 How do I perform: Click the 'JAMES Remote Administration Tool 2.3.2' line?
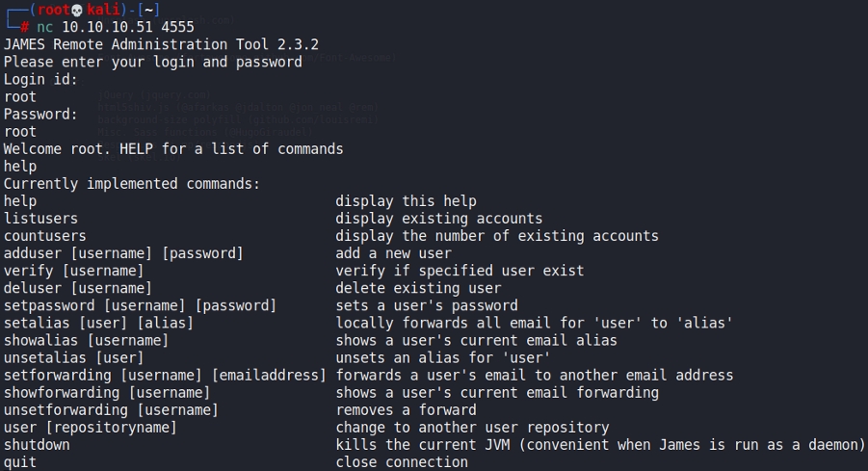(x=161, y=44)
